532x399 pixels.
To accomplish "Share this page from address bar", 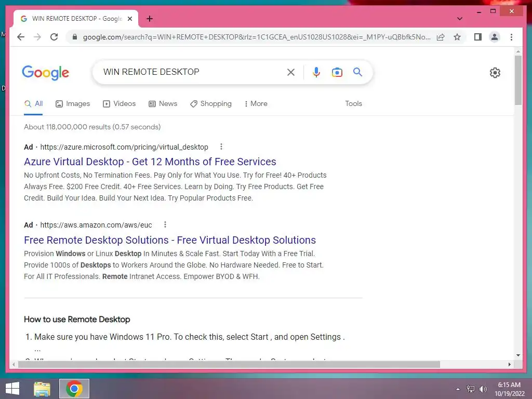I will pyautogui.click(x=441, y=37).
